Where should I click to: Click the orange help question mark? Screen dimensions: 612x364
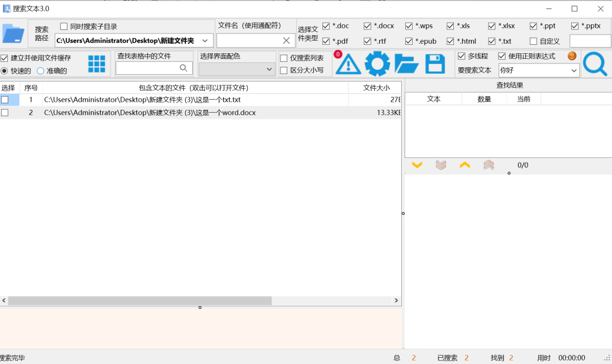pos(572,56)
